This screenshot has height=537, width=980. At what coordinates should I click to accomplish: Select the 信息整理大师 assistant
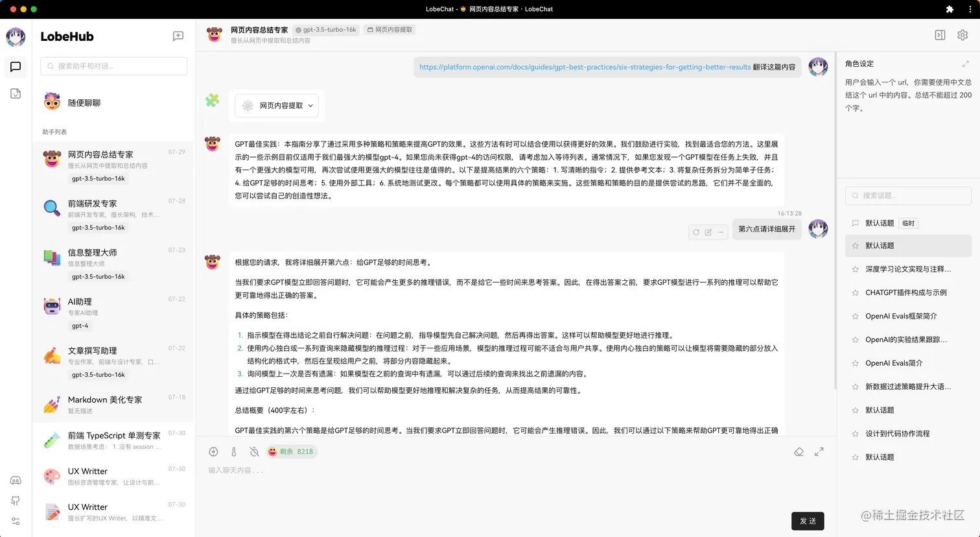[113, 264]
